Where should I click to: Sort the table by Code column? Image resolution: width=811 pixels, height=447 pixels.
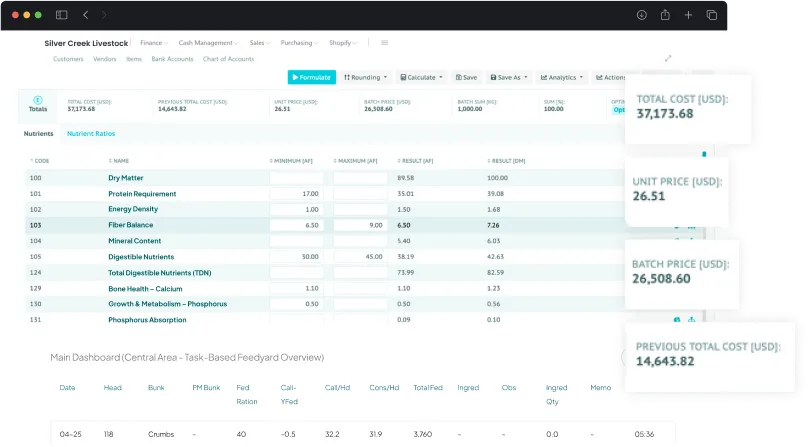(40, 160)
